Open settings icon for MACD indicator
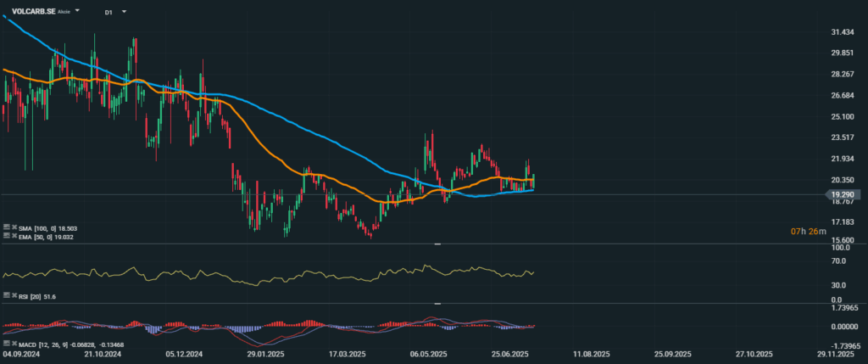This screenshot has height=364, width=868. 6,345
